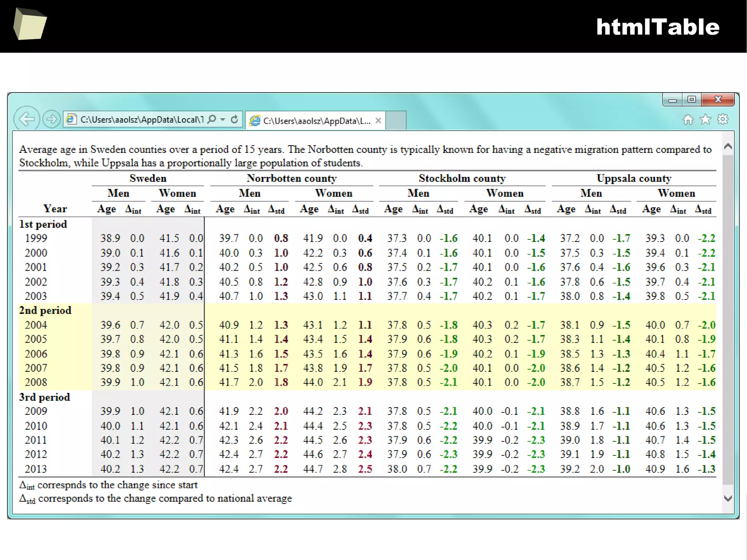Expand the address bar autocomplete dropdown arrow
747x560 pixels.
[223, 119]
